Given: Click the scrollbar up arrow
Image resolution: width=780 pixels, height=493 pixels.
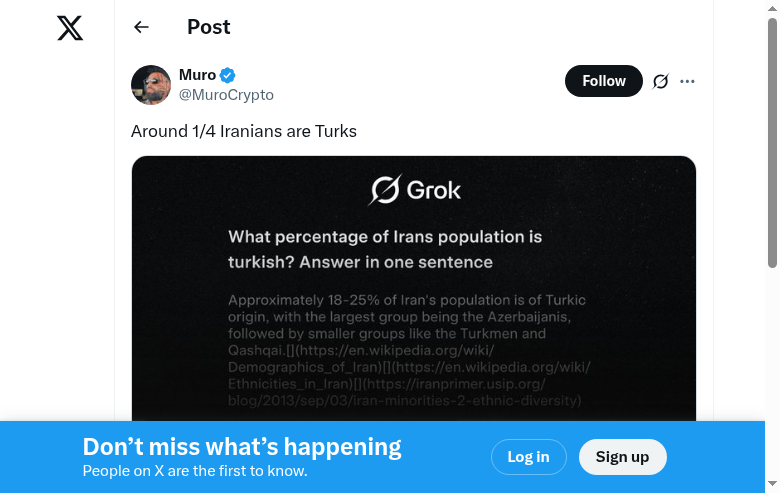Looking at the screenshot, I should 772,7.
